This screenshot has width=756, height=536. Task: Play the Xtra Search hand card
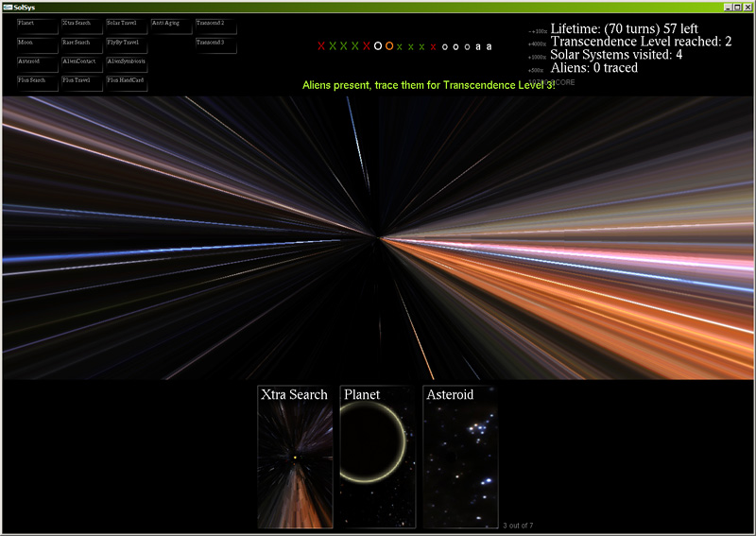point(295,457)
